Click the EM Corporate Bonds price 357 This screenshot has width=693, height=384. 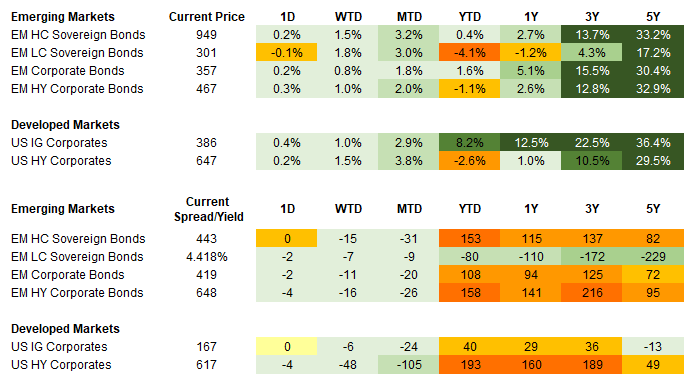(x=206, y=71)
